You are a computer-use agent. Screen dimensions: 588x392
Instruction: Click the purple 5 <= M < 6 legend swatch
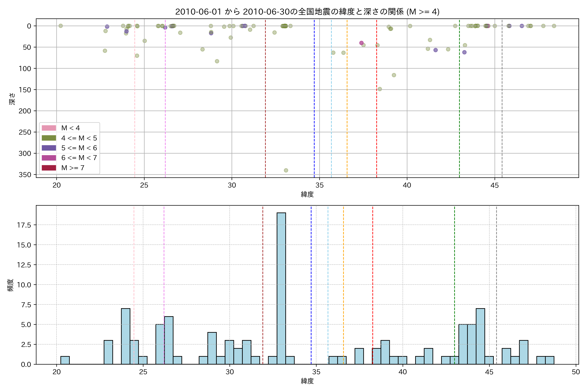click(x=49, y=148)
